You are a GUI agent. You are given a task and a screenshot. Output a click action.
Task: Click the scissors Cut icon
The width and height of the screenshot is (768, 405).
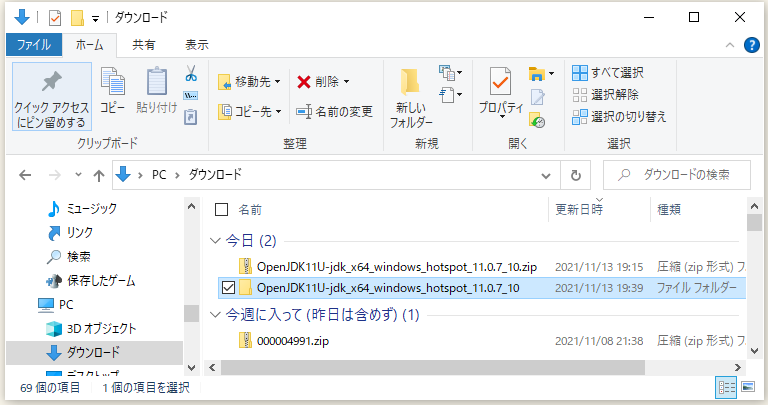[191, 73]
